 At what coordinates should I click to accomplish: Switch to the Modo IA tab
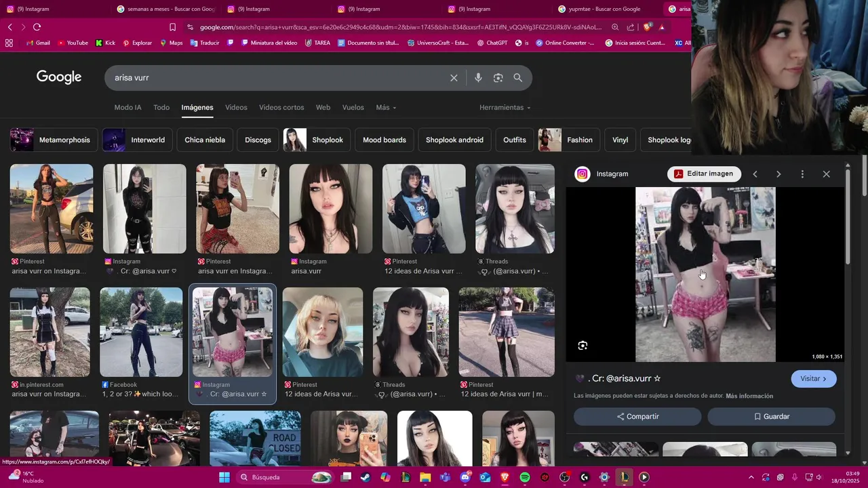pyautogui.click(x=128, y=108)
